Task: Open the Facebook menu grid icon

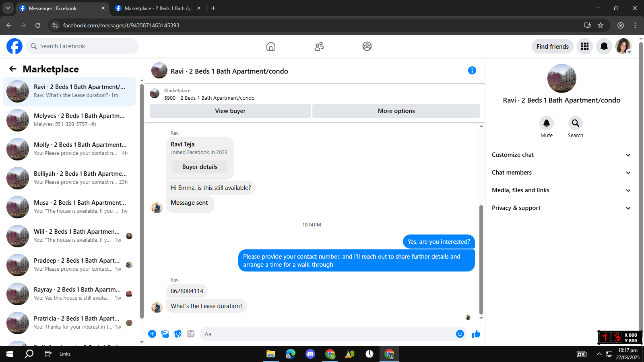Action: [585, 46]
